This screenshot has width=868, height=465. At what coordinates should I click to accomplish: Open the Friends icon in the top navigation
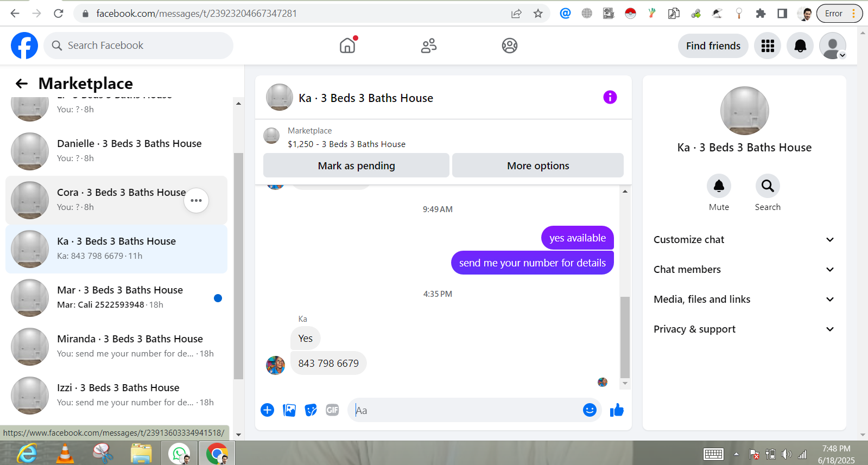[429, 46]
